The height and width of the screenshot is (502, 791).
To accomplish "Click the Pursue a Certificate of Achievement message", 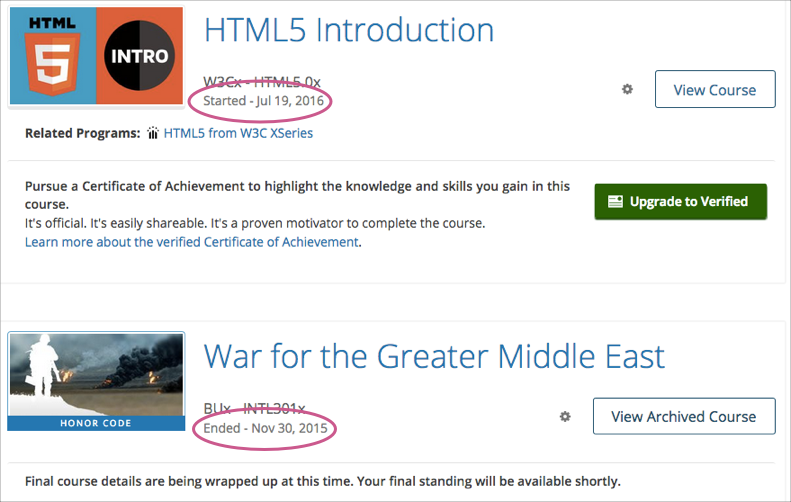I will point(297,194).
